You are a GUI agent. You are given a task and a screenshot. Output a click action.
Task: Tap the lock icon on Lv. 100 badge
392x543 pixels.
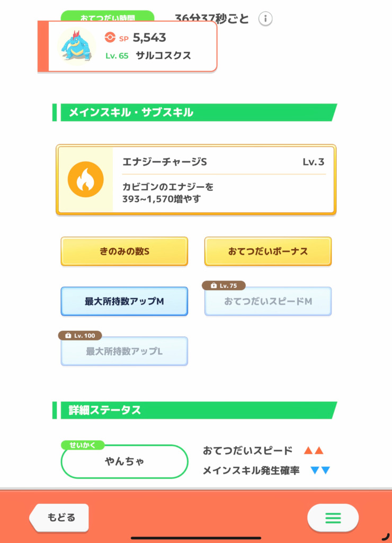pyautogui.click(x=68, y=336)
